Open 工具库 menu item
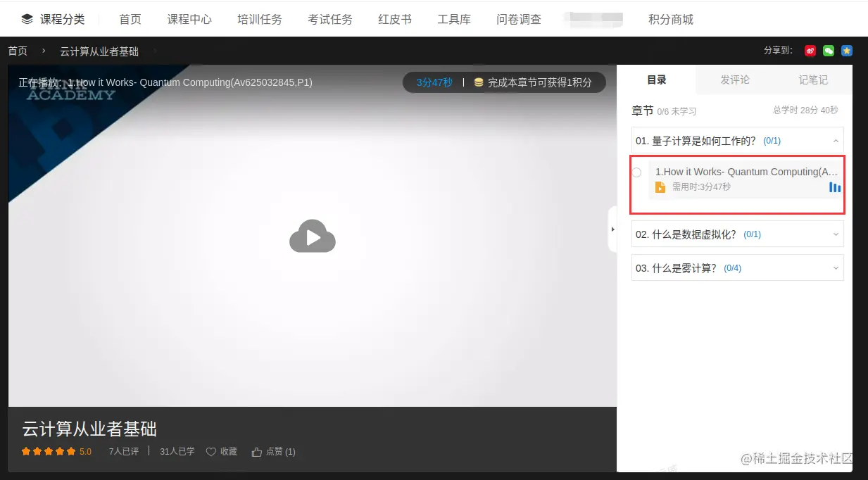 click(x=454, y=20)
